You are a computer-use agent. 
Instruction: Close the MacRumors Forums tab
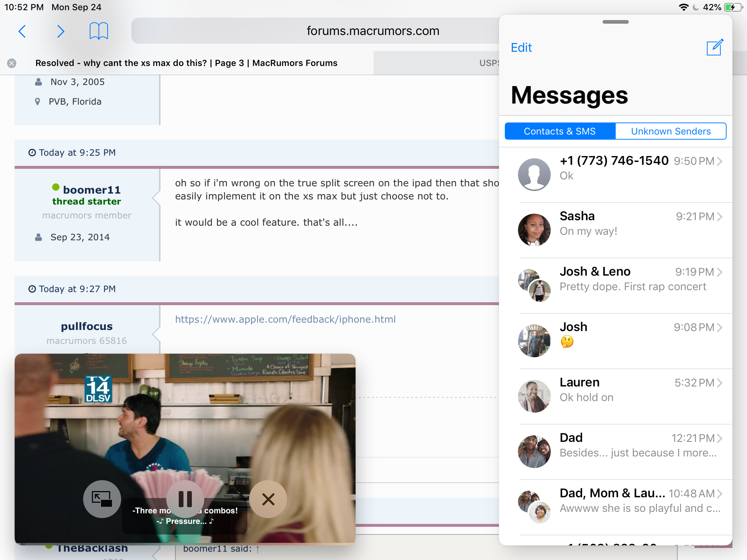12,63
